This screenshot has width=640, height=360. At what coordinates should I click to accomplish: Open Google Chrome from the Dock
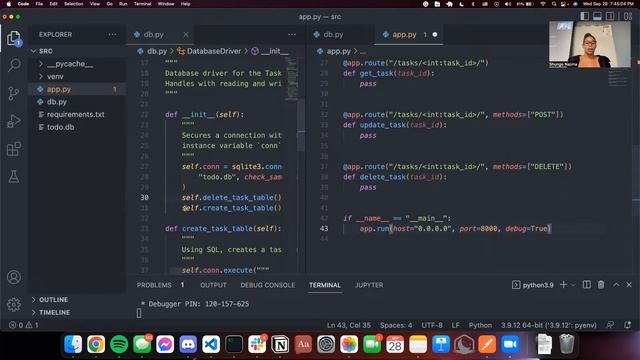pyautogui.click(x=96, y=344)
